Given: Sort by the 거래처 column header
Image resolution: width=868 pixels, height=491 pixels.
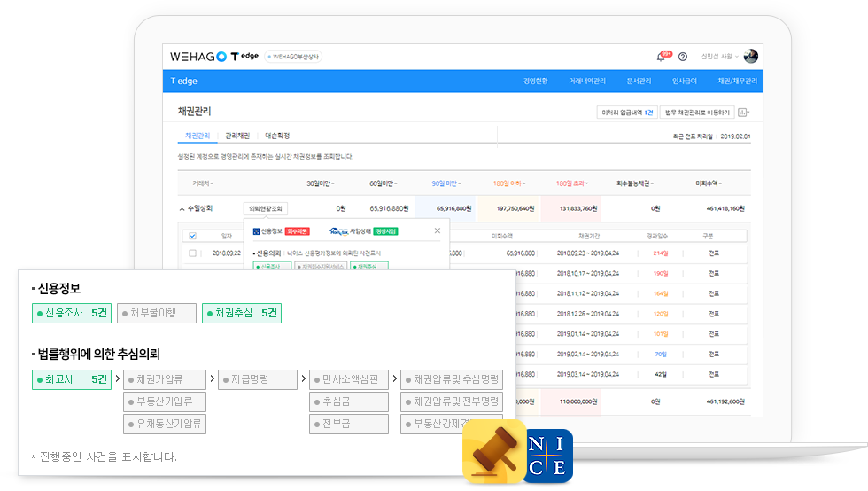Looking at the screenshot, I should [x=203, y=183].
